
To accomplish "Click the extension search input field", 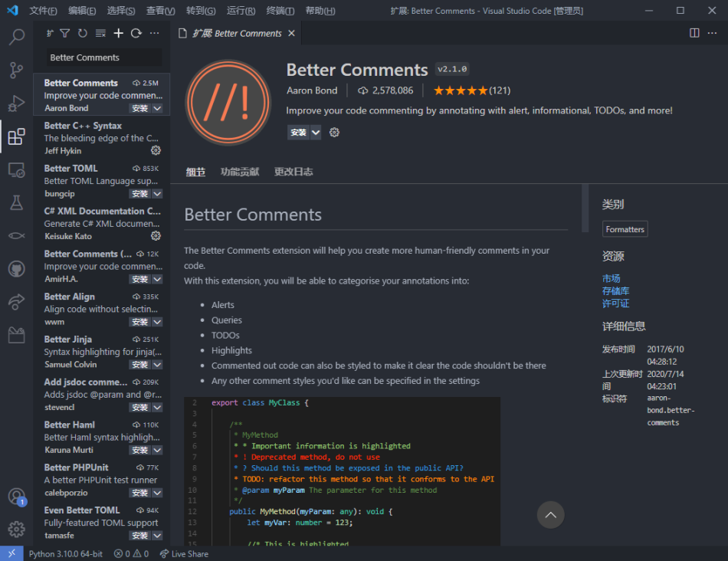I will point(103,57).
